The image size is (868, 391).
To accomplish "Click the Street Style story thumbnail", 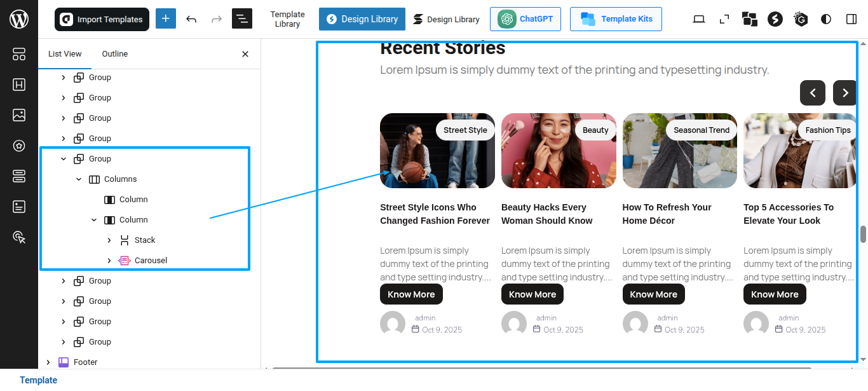I will [x=437, y=151].
